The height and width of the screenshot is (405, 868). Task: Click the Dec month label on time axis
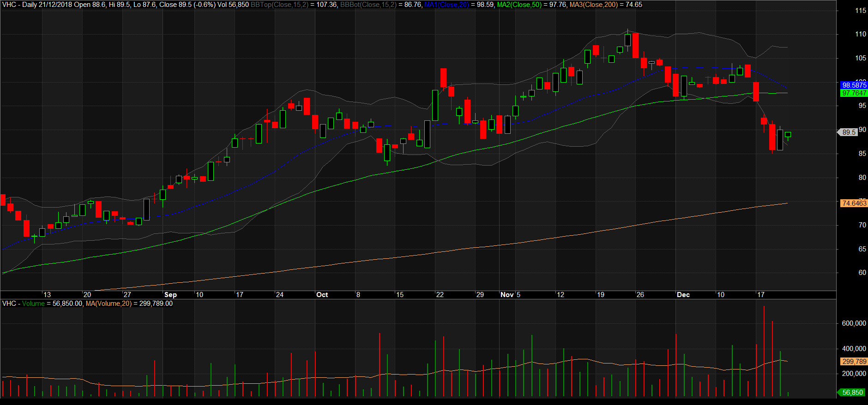click(683, 295)
